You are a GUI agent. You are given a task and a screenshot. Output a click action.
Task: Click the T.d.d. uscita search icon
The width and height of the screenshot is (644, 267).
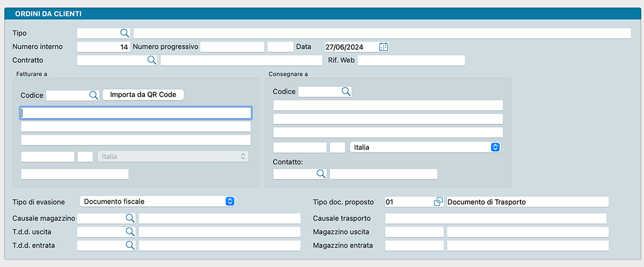[x=130, y=231]
